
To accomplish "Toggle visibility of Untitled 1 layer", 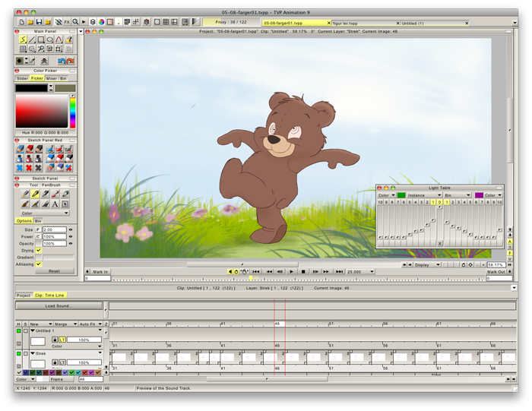I will pyautogui.click(x=19, y=330).
